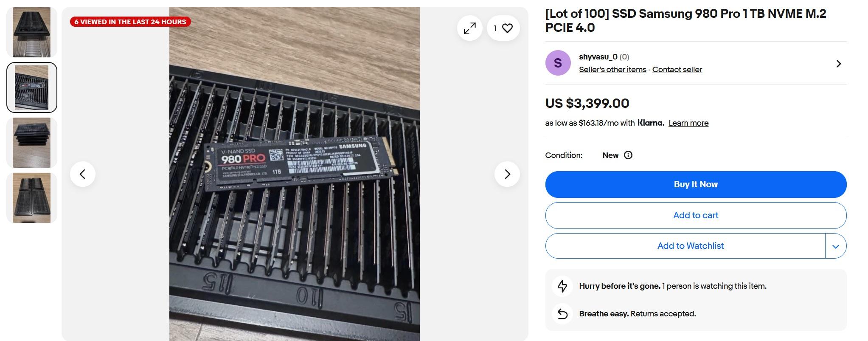The height and width of the screenshot is (341, 868).
Task: Click the lightning bolt hurry icon
Action: [x=562, y=286]
